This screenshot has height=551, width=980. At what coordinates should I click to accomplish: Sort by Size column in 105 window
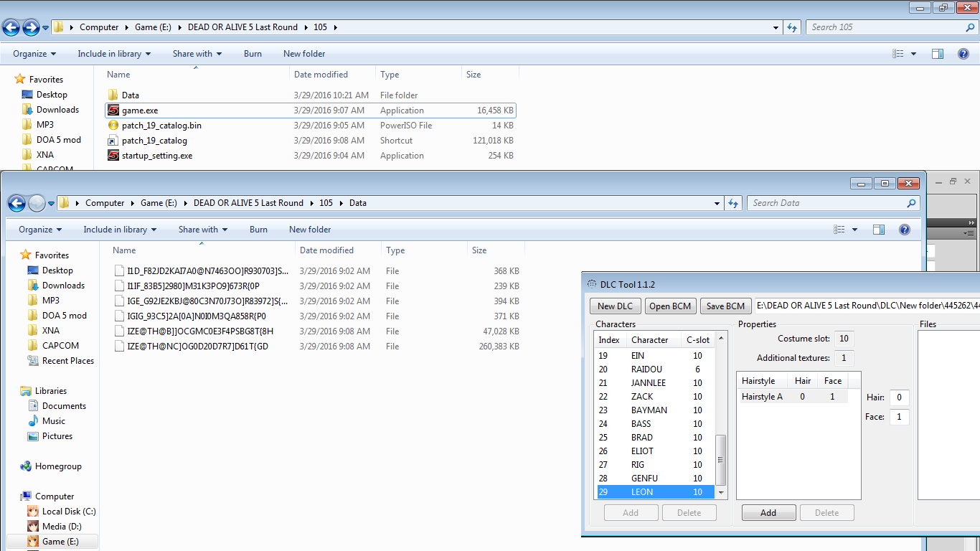490,75
